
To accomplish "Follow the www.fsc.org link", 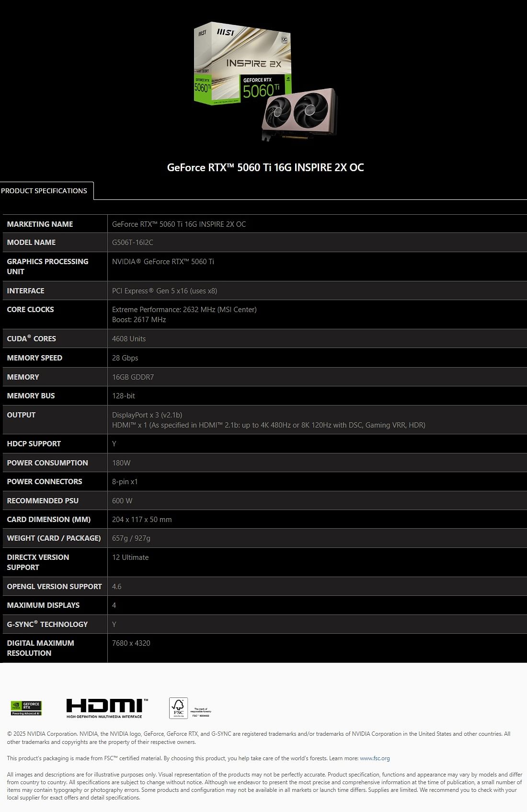I will coord(375,758).
